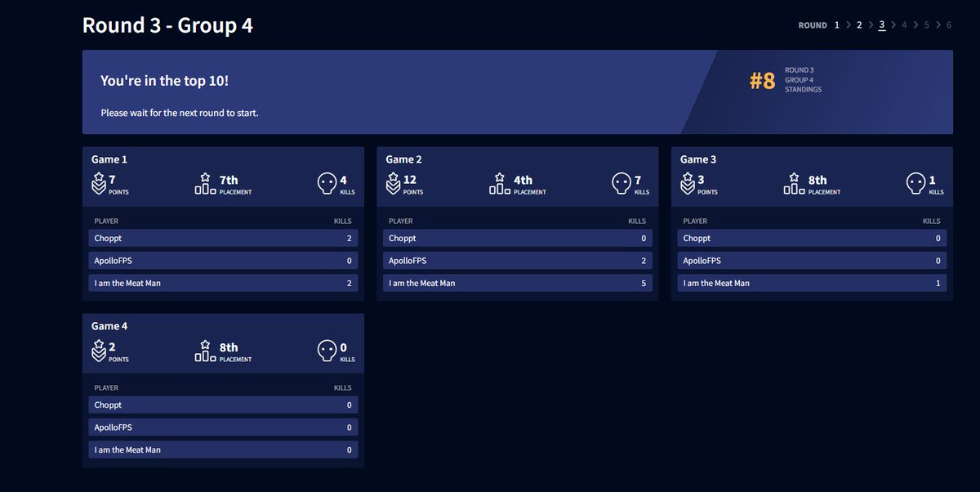This screenshot has width=980, height=492.
Task: Go to round 5 in pagination
Action: click(927, 25)
